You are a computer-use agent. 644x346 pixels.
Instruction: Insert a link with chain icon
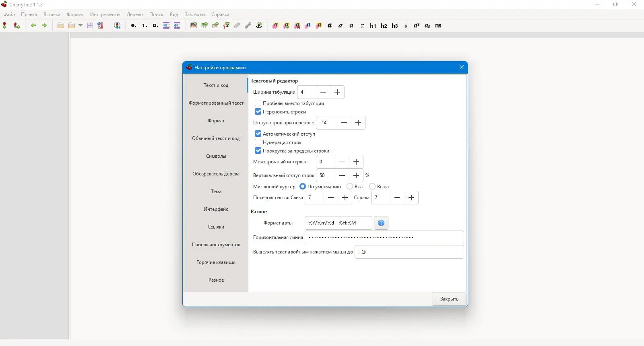click(x=248, y=26)
